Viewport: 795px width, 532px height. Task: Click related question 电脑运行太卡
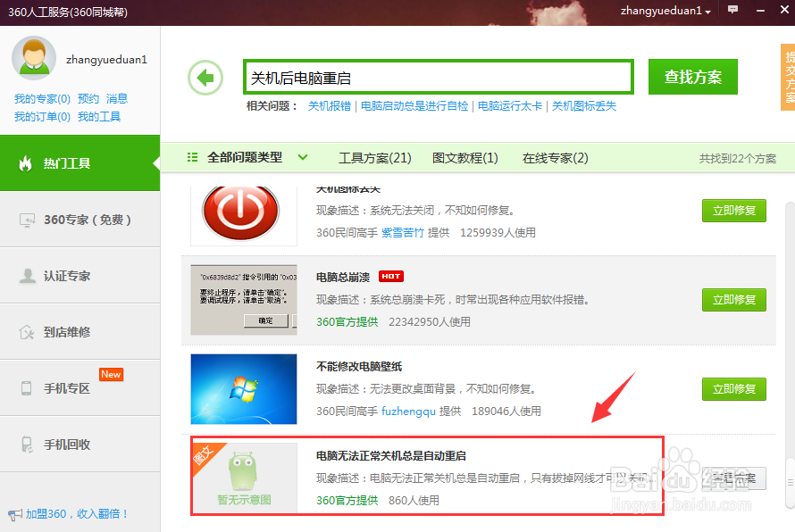[x=509, y=106]
